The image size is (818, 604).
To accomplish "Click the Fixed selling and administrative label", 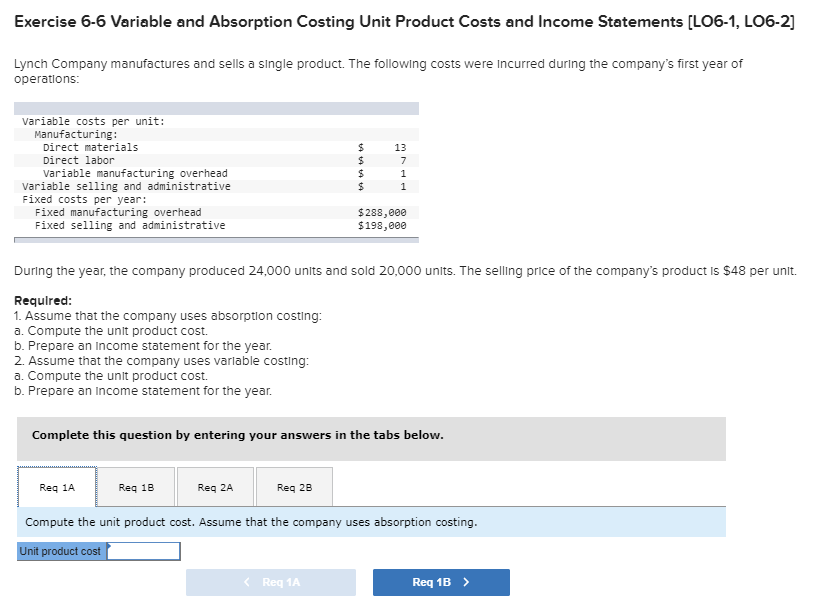I will coord(130,225).
